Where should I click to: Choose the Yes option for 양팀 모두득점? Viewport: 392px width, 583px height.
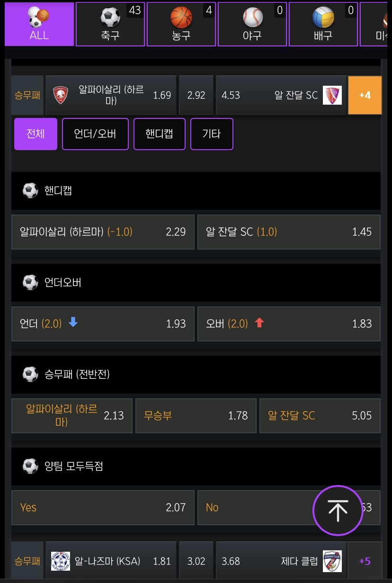point(103,508)
